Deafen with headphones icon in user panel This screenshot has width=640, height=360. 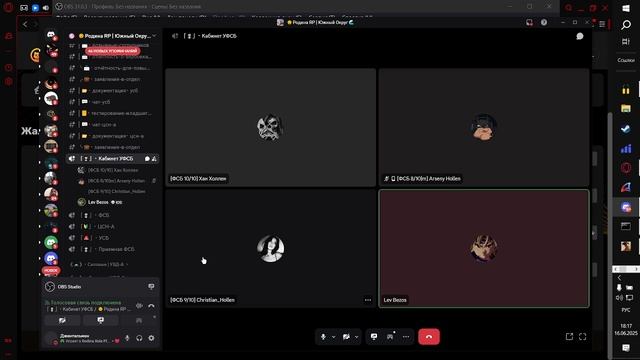139,338
